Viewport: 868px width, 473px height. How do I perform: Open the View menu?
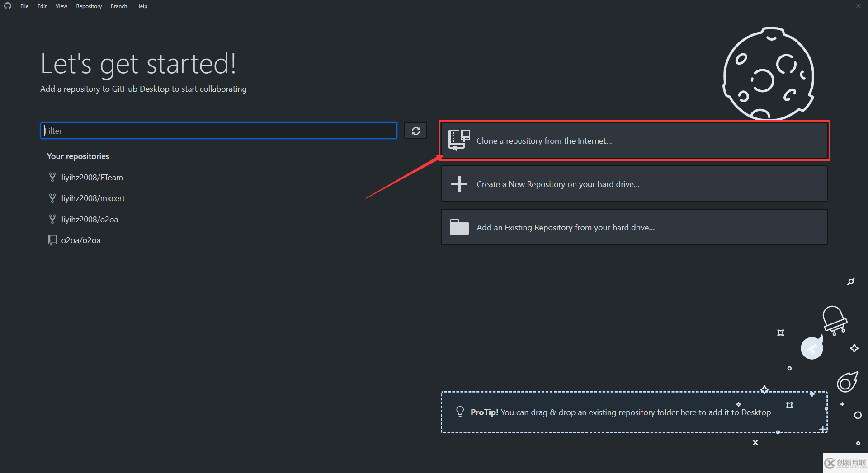(x=61, y=6)
